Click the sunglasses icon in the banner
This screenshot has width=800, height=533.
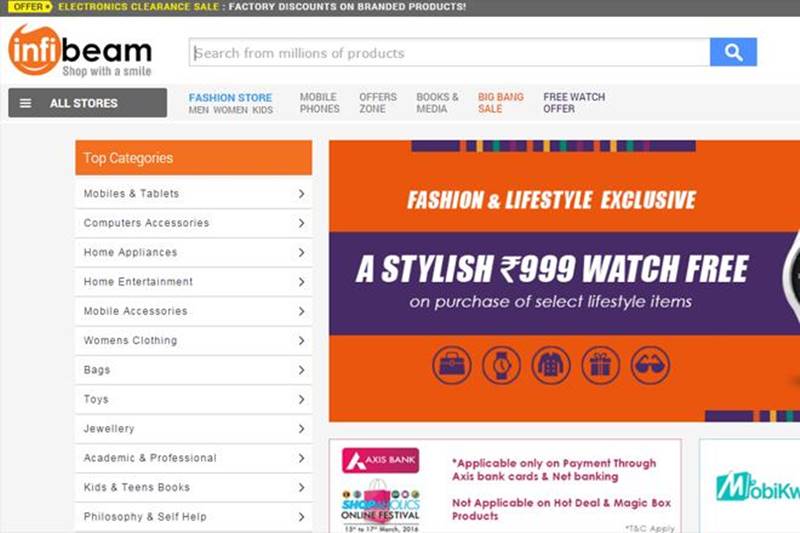click(650, 366)
